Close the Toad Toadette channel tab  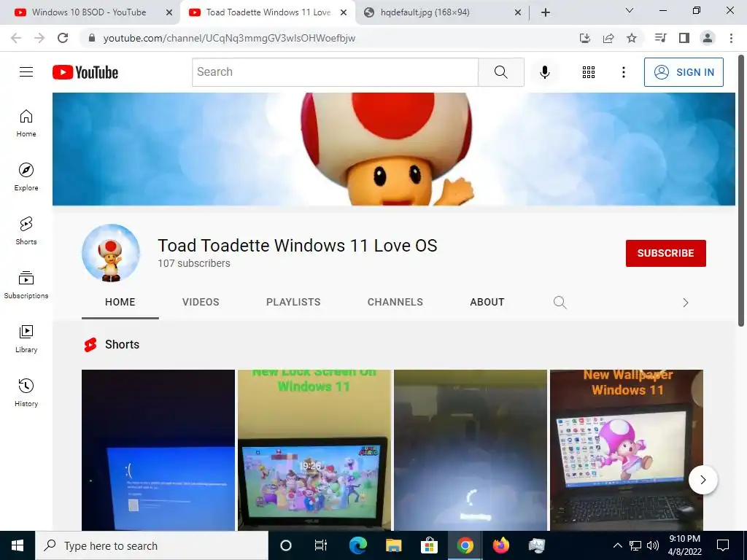tap(344, 12)
